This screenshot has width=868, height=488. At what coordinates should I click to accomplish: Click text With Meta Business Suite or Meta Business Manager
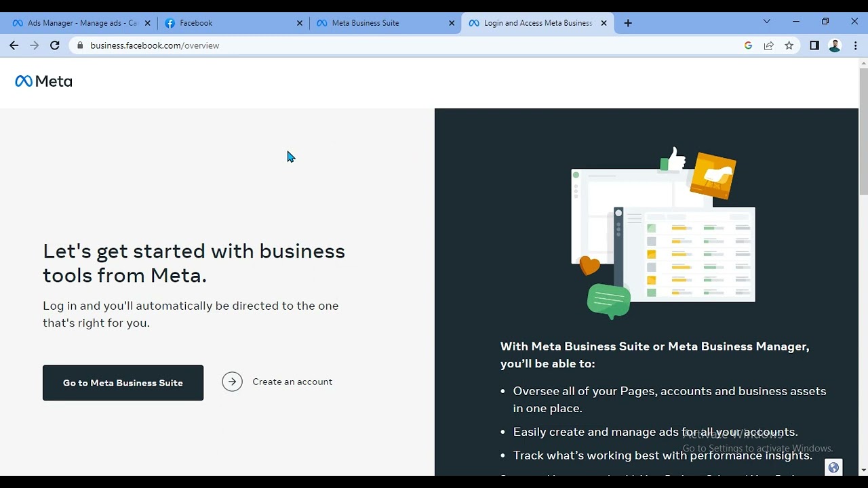point(655,354)
